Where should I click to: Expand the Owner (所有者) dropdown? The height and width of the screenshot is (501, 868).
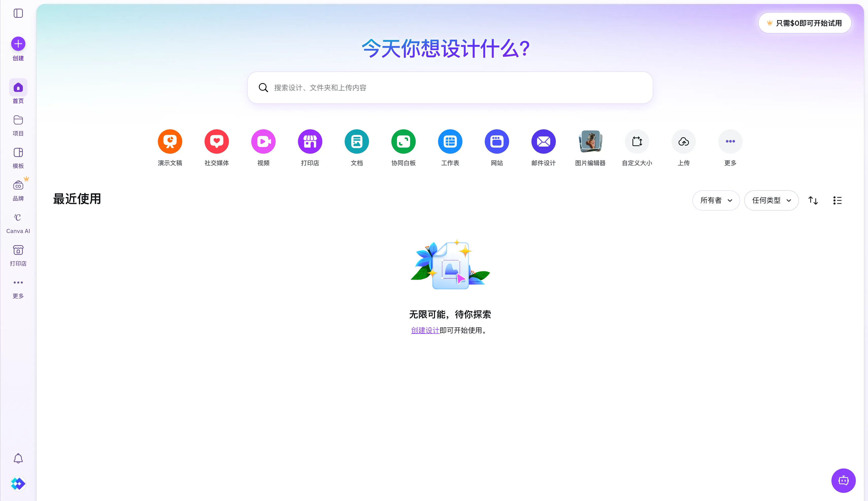click(x=716, y=200)
